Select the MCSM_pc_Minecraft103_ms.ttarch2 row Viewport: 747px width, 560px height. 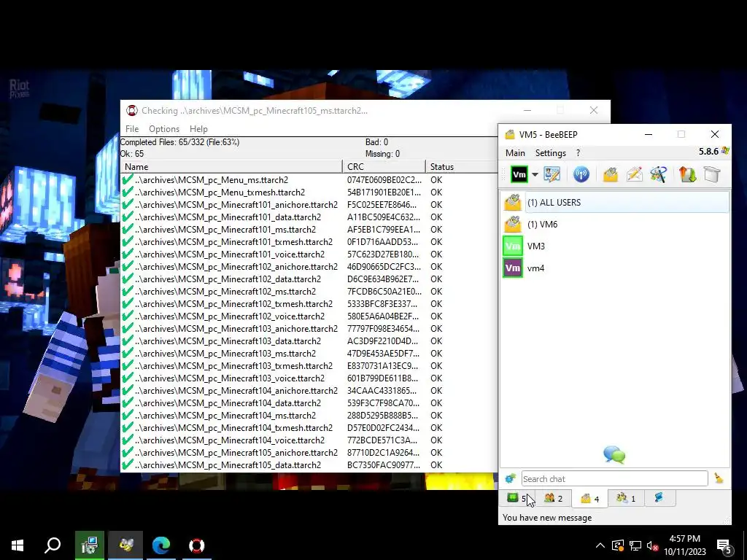(x=309, y=354)
